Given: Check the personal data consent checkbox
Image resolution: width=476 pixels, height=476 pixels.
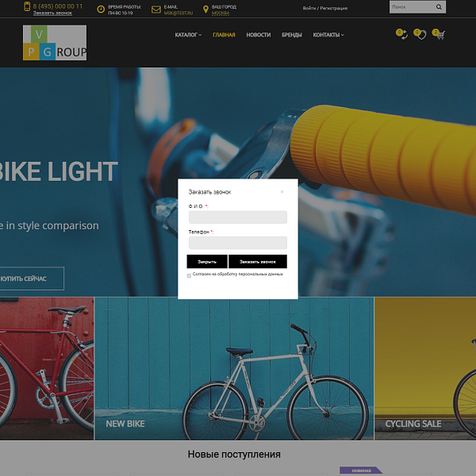Looking at the screenshot, I should (x=189, y=275).
